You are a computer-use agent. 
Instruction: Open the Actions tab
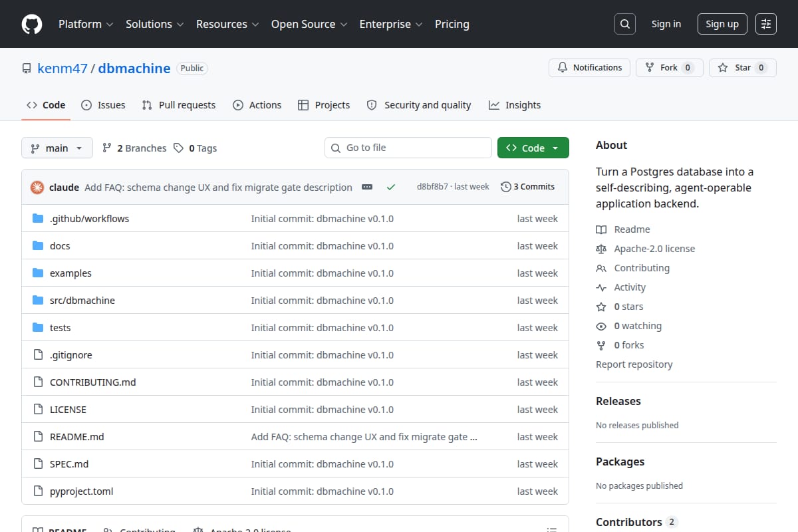[257, 105]
